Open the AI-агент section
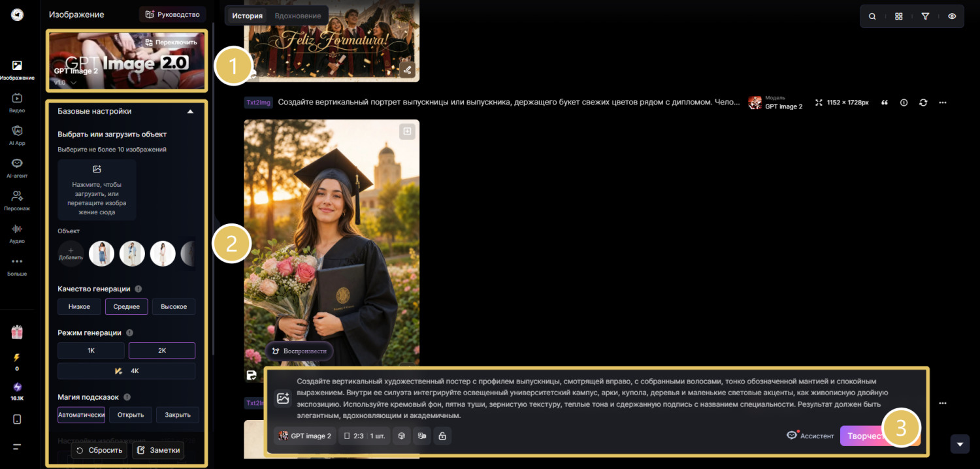This screenshot has width=980, height=469. tap(17, 168)
